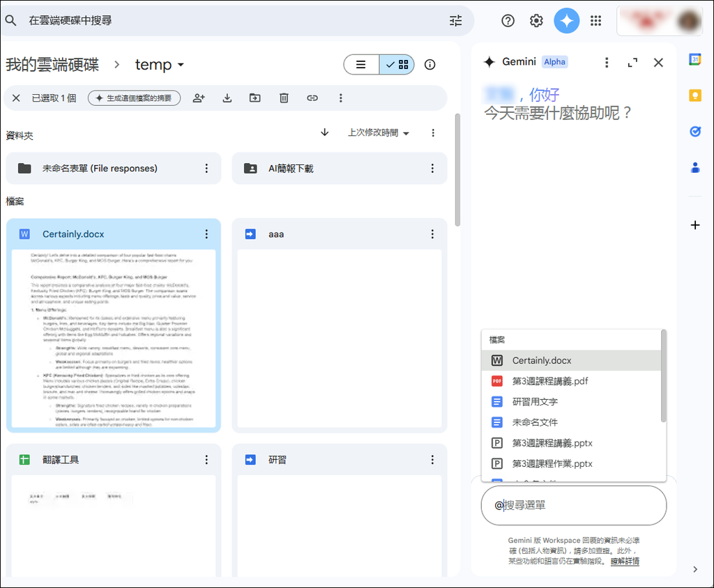The width and height of the screenshot is (714, 588).
Task: Open Gemini panel more options menu
Action: pos(607,62)
